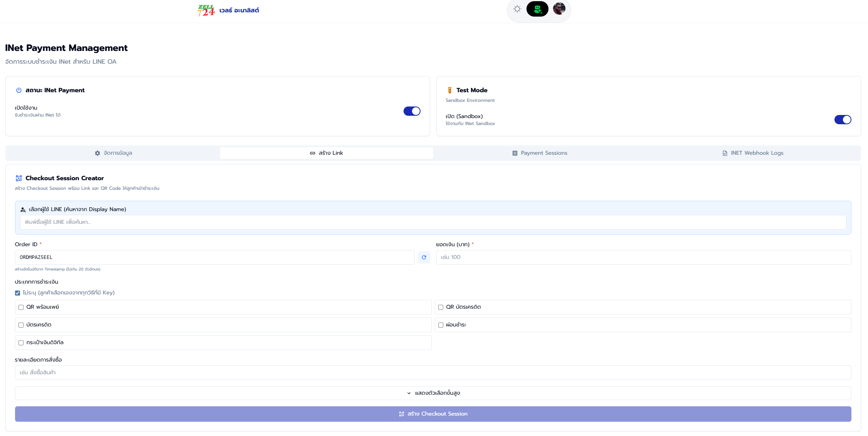Click the Order ID input field
Screen dimensions: 868x436
coord(215,257)
